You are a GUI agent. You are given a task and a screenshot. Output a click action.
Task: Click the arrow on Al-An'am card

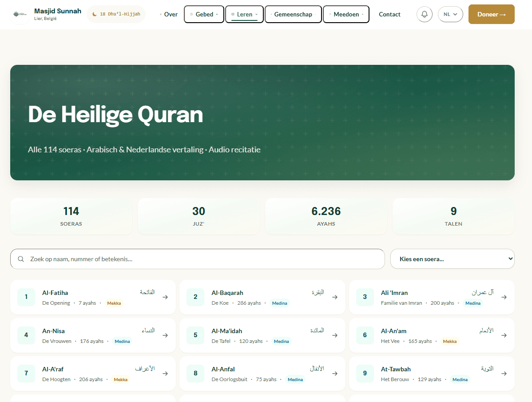[504, 335]
